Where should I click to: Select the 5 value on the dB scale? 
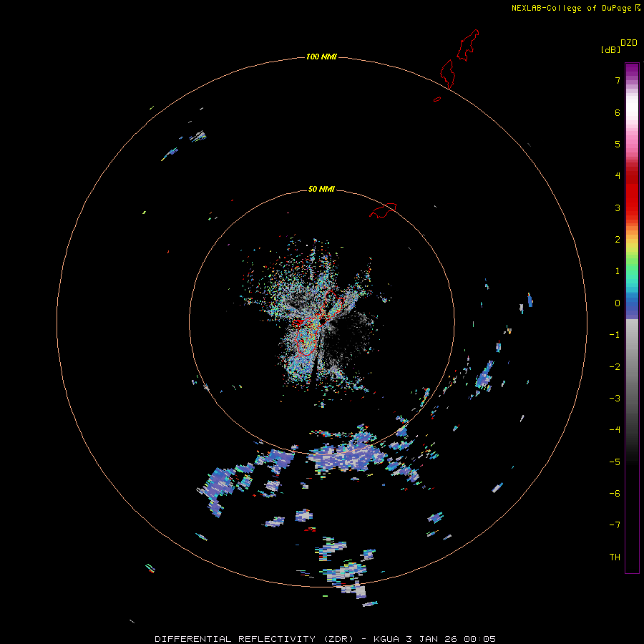(x=618, y=144)
